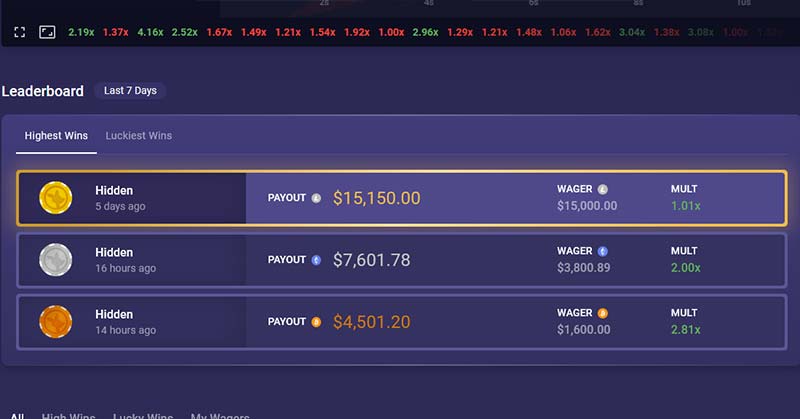Click the fullscreen corners icon
Viewport: 800px width, 419px height.
(x=19, y=32)
